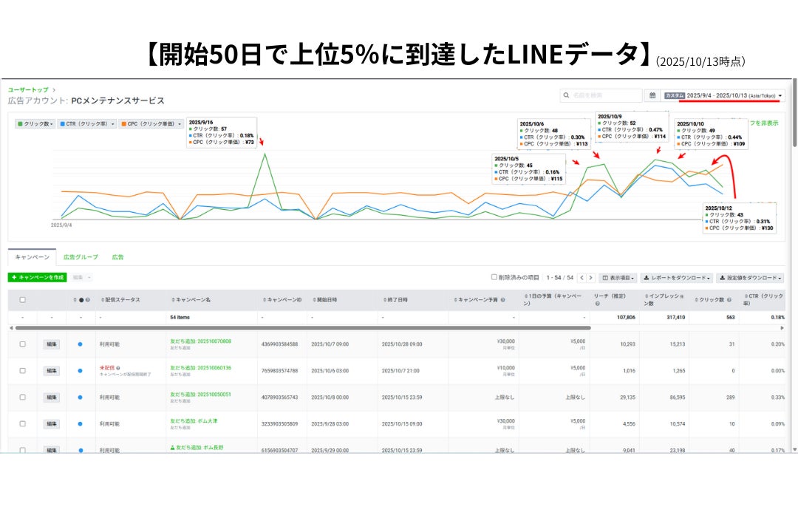Sort table by キャンペーンID column

coord(282,300)
